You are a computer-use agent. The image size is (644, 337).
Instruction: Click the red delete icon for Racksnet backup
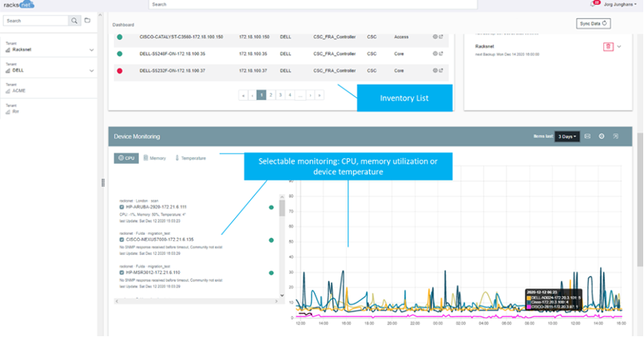tap(608, 46)
